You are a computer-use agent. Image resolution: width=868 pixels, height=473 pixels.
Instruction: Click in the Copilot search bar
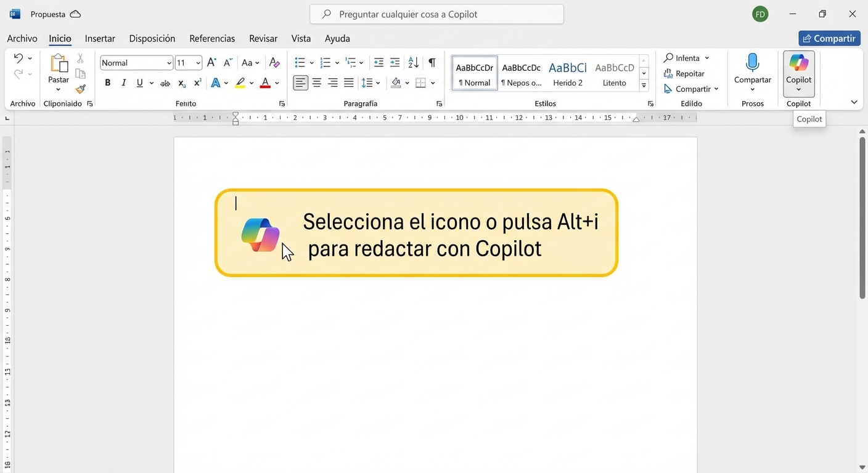click(x=436, y=14)
